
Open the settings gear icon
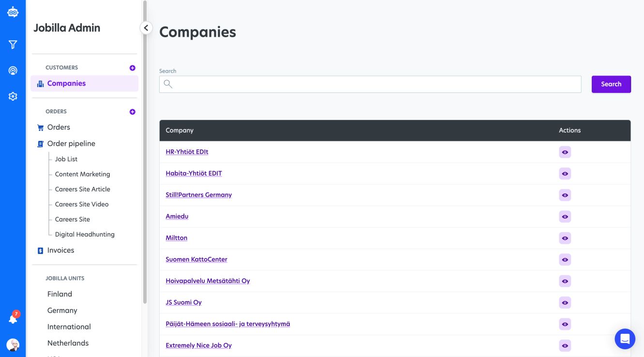[13, 96]
